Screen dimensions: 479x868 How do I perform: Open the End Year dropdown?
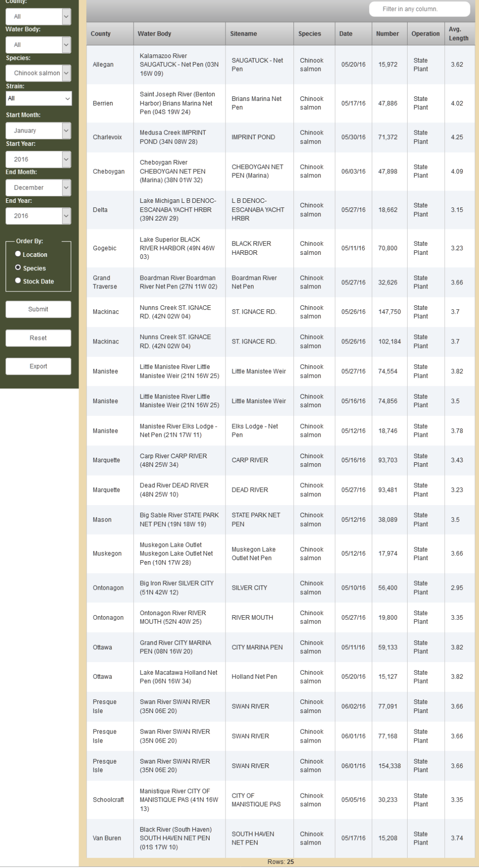[x=38, y=216]
